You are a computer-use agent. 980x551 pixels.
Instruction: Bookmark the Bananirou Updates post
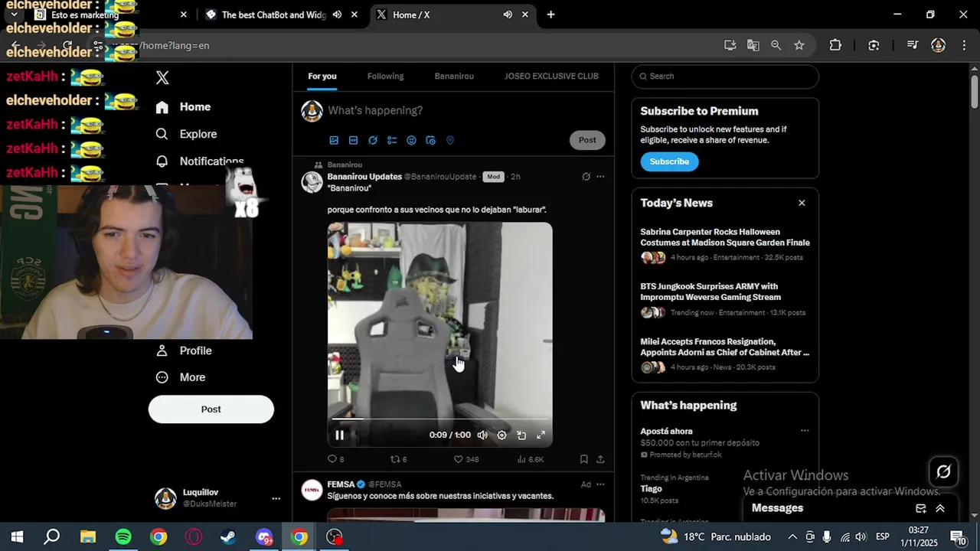(583, 459)
